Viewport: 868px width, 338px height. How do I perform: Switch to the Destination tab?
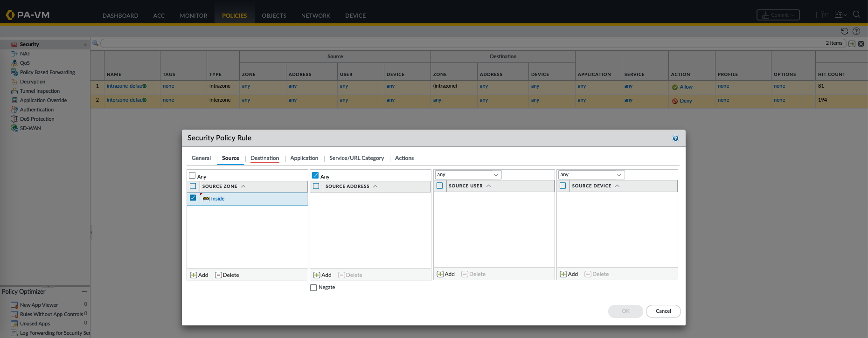click(x=264, y=158)
